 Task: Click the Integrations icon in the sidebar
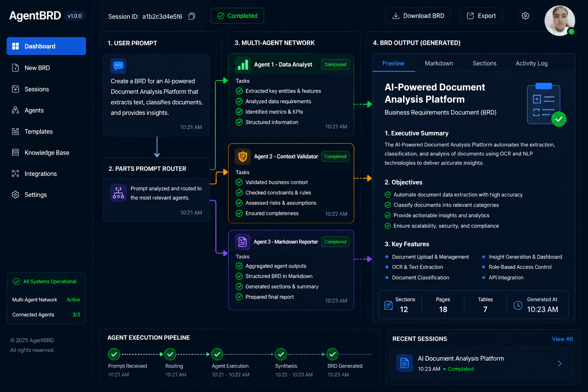click(x=16, y=174)
